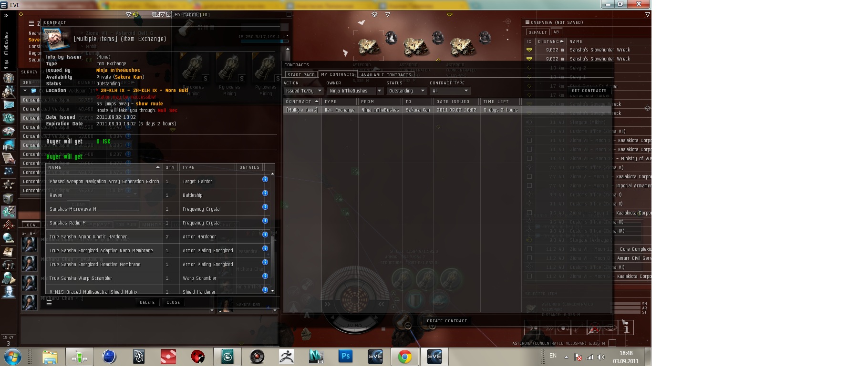
Task: Open the Contract Type 'All' dropdown
Action: (x=450, y=91)
